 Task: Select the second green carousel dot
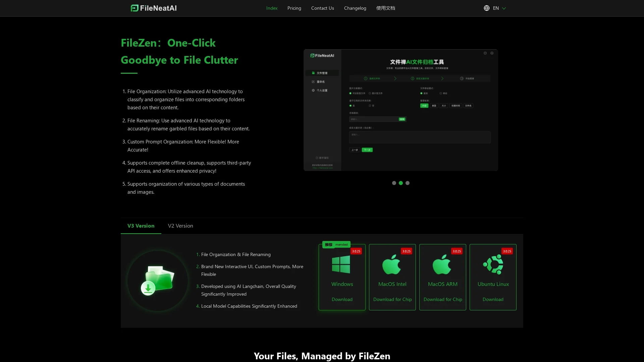(x=400, y=183)
